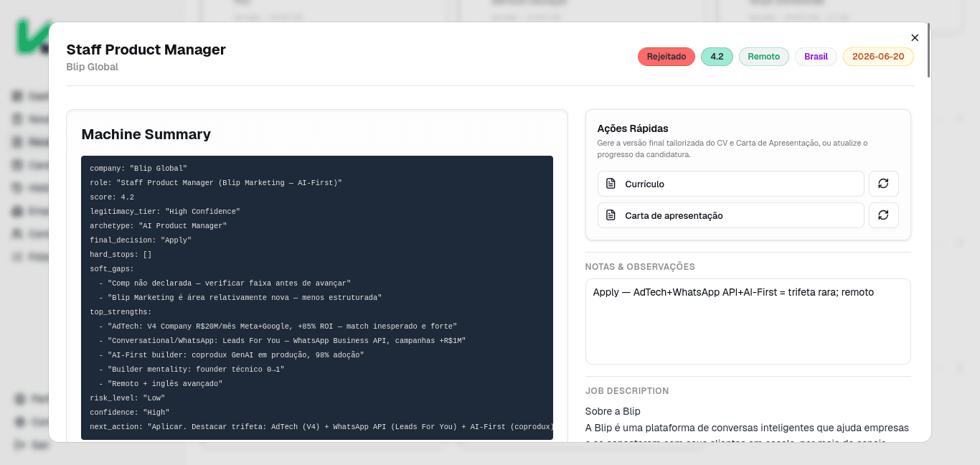This screenshot has width=980, height=465.
Task: Click the 'next_action: "Aplicar' code line
Action: pyautogui.click(x=321, y=427)
